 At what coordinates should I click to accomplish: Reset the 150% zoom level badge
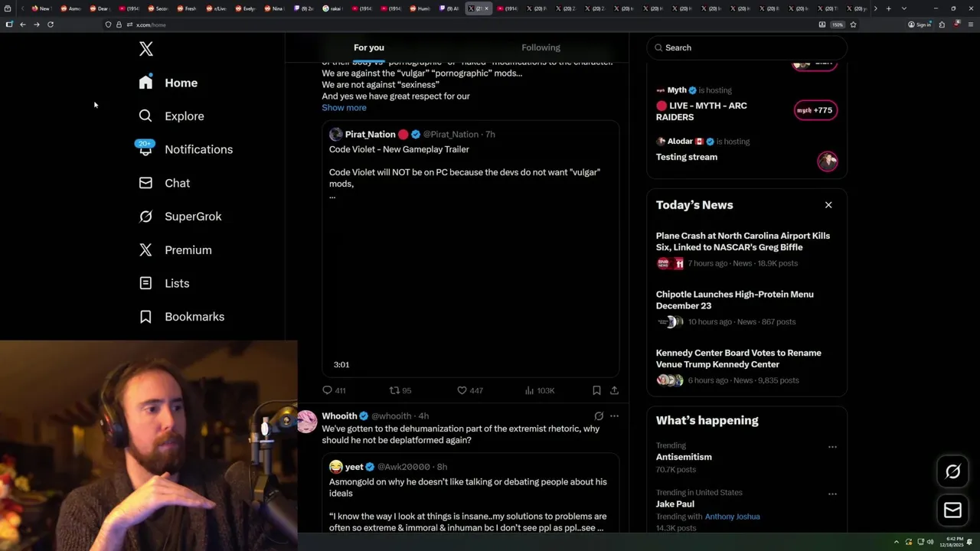pos(838,24)
